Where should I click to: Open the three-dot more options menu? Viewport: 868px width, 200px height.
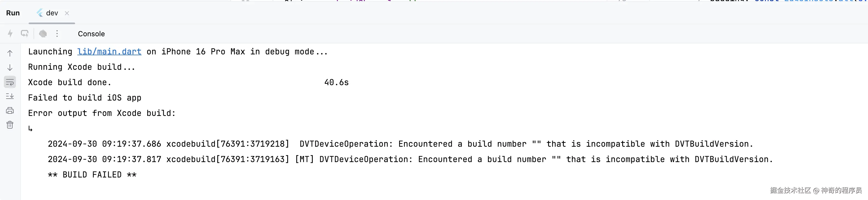tap(57, 34)
